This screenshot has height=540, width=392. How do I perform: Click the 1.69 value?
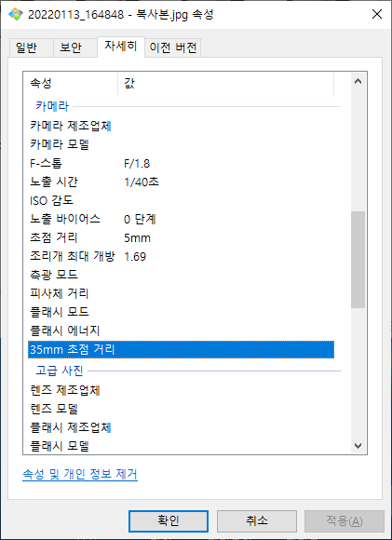point(135,257)
